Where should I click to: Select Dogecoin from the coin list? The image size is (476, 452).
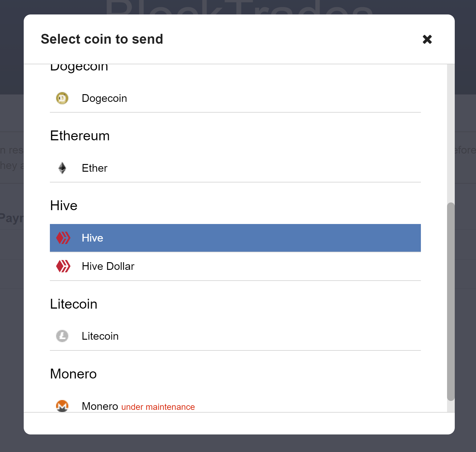(235, 98)
